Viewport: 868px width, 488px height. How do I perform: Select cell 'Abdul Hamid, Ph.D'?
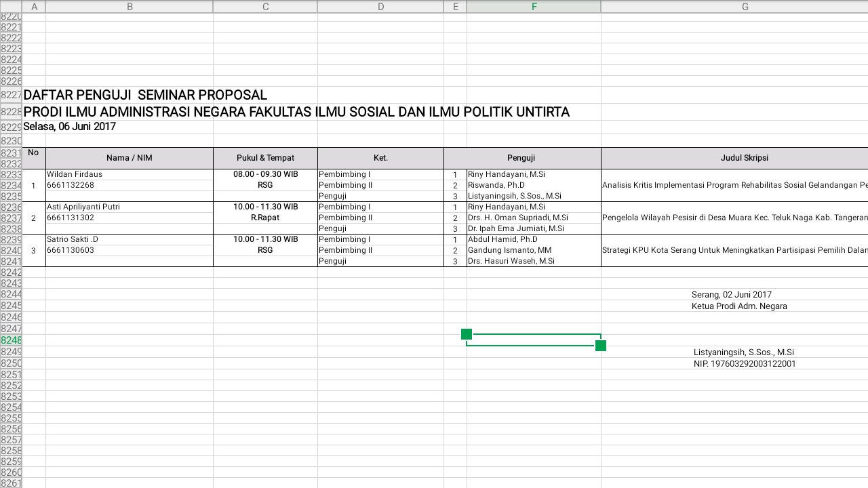(x=534, y=239)
